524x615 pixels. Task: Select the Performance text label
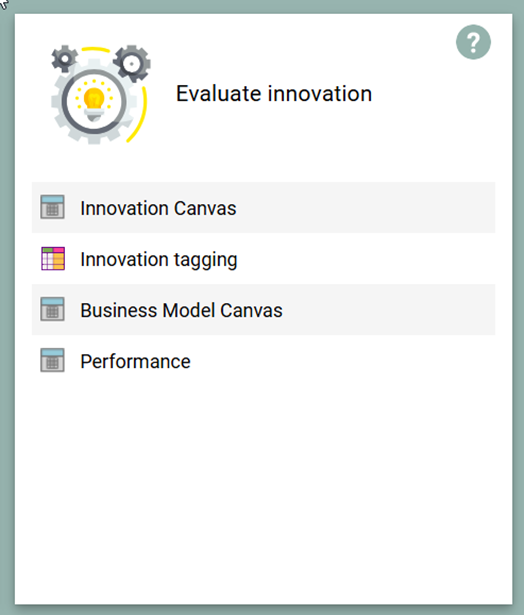pyautogui.click(x=135, y=361)
